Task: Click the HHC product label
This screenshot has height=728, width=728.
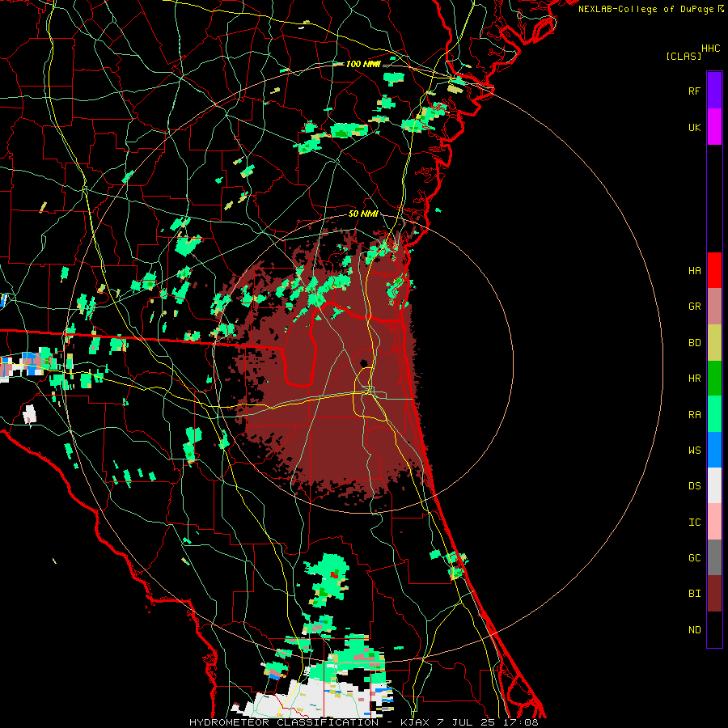Action: (710, 49)
